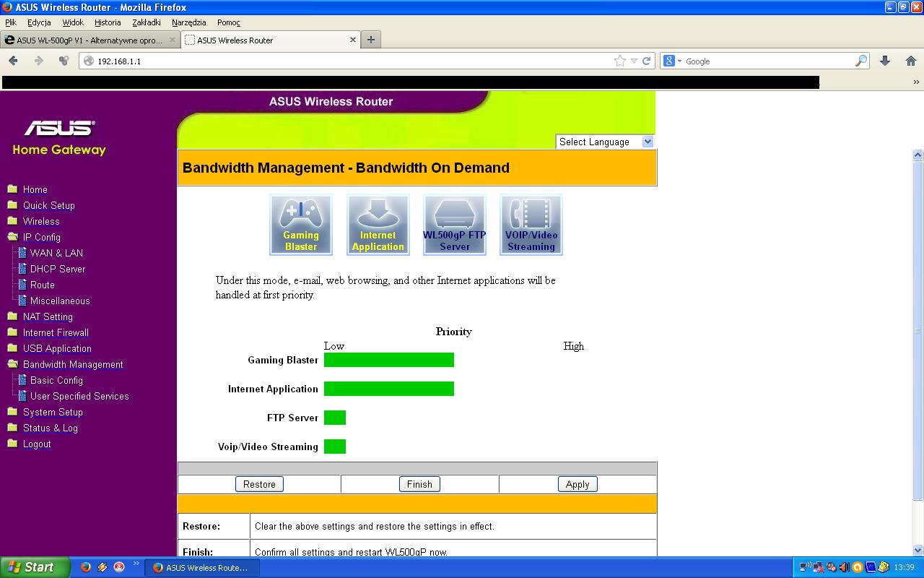The width and height of the screenshot is (924, 578).
Task: Click the Voip/Video Streaming priority bar
Action: point(335,447)
